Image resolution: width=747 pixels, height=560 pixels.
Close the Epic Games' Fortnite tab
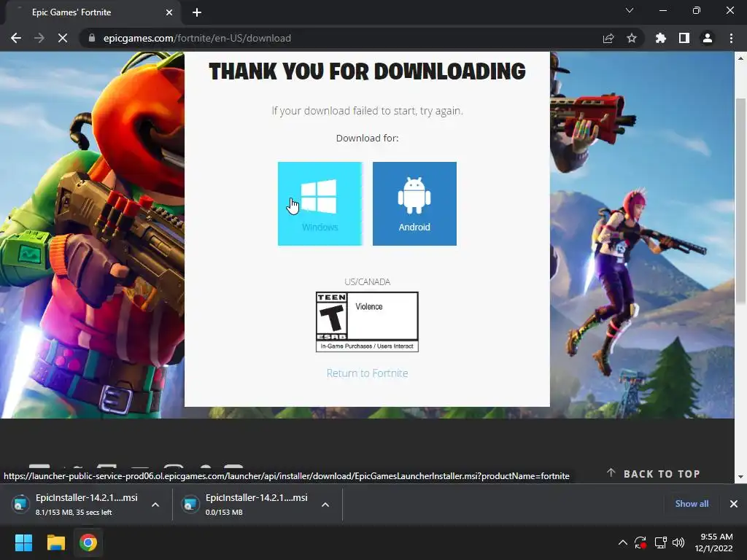[169, 12]
